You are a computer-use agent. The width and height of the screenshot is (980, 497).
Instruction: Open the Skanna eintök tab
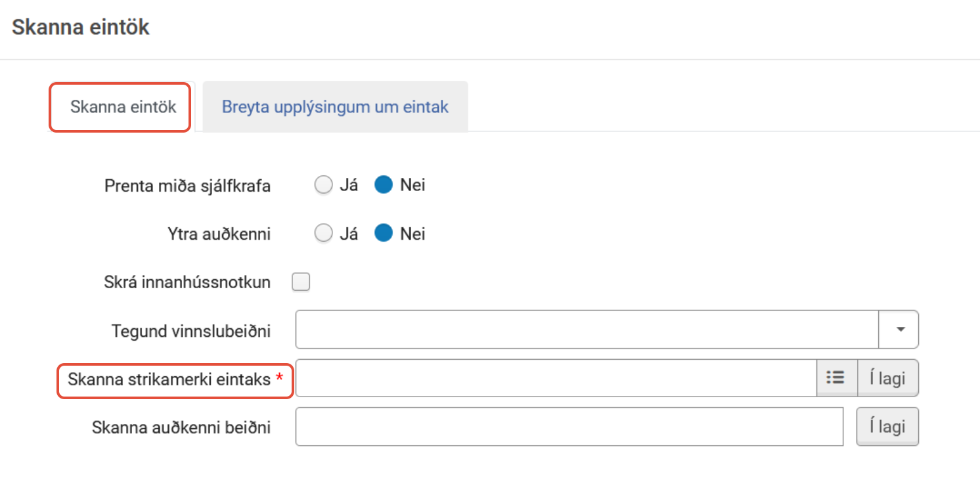(x=123, y=107)
